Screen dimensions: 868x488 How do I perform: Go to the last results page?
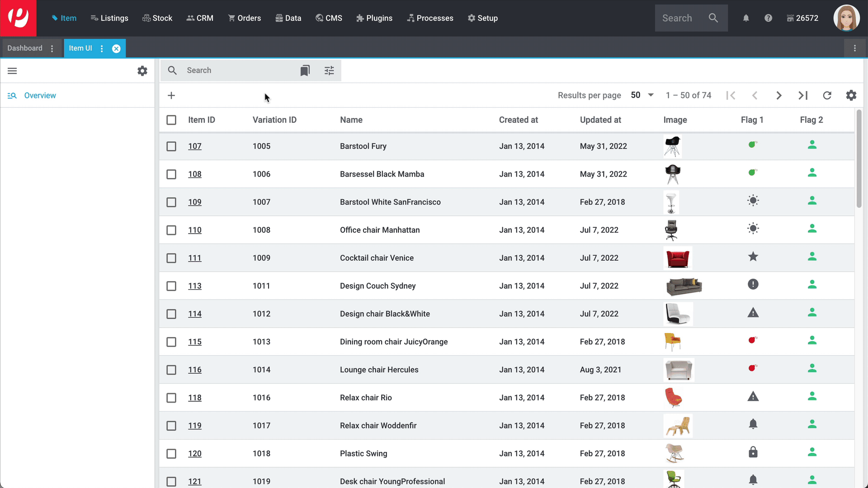[803, 95]
